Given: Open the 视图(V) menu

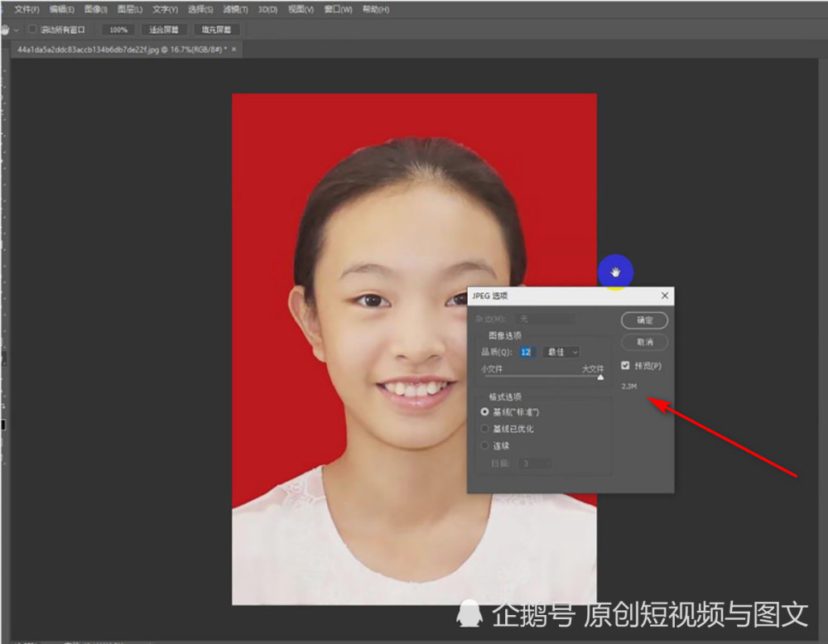Looking at the screenshot, I should click(301, 9).
